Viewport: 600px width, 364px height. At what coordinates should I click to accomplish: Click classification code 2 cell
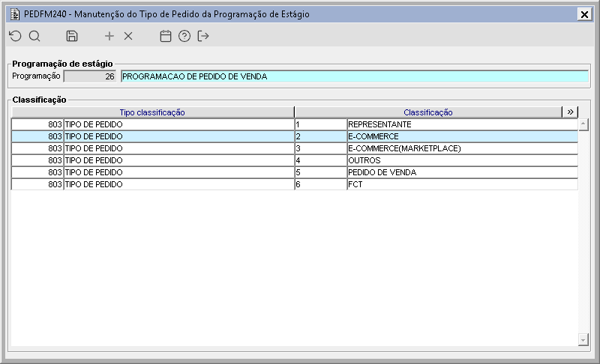click(321, 136)
